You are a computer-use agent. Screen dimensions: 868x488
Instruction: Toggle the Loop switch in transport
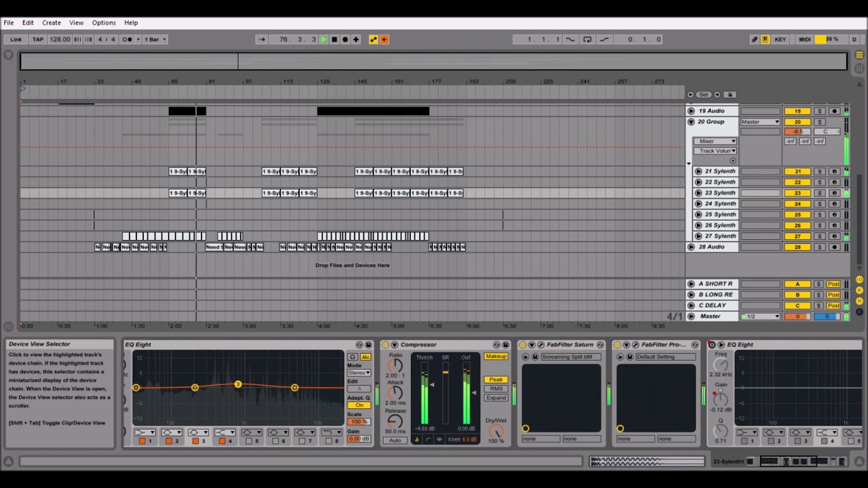click(x=587, y=39)
